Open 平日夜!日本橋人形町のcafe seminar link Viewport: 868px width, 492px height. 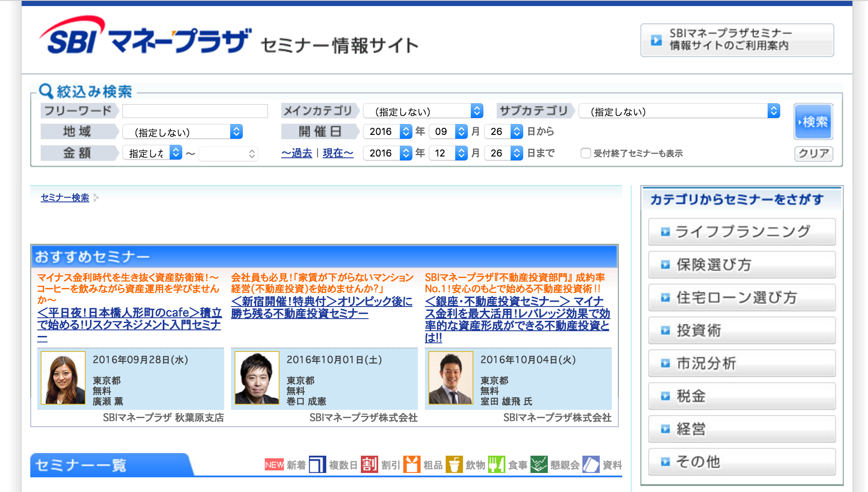(x=129, y=325)
